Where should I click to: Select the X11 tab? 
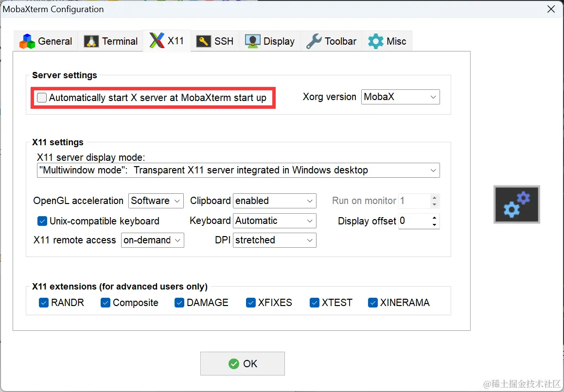(x=167, y=41)
